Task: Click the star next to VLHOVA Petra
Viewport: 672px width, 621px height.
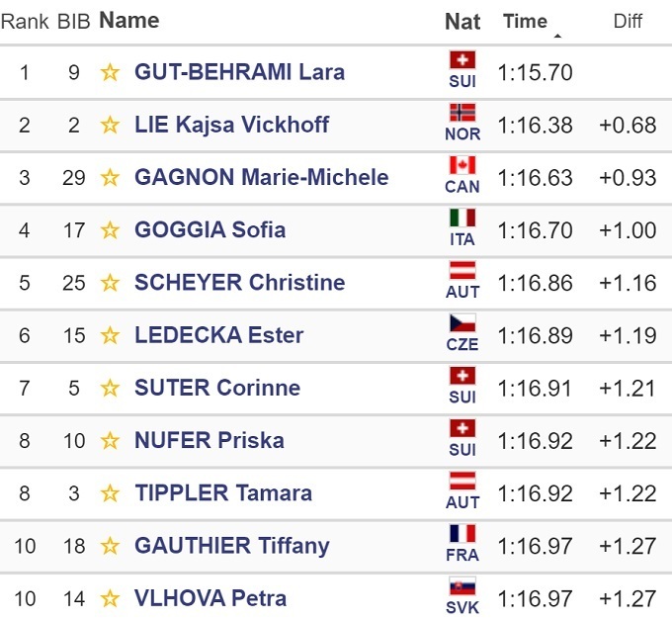Action: [x=110, y=598]
